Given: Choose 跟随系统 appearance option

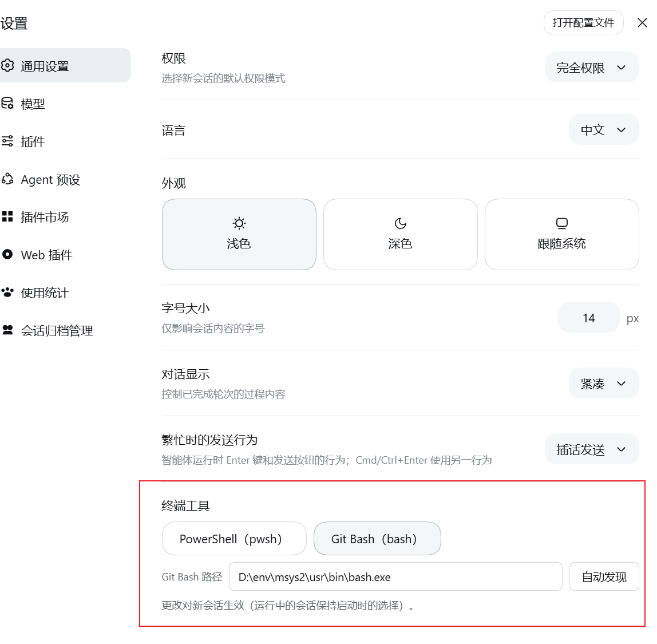Looking at the screenshot, I should pyautogui.click(x=562, y=234).
